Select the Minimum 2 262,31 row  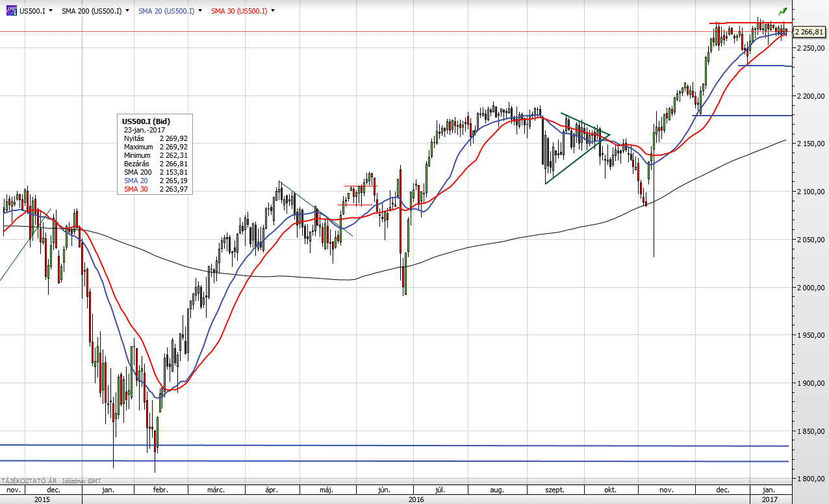point(155,155)
